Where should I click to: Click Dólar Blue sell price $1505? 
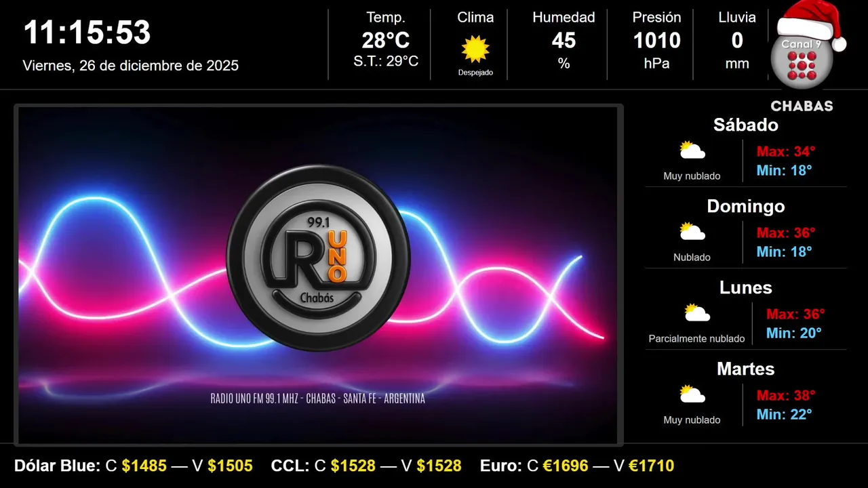(230, 466)
